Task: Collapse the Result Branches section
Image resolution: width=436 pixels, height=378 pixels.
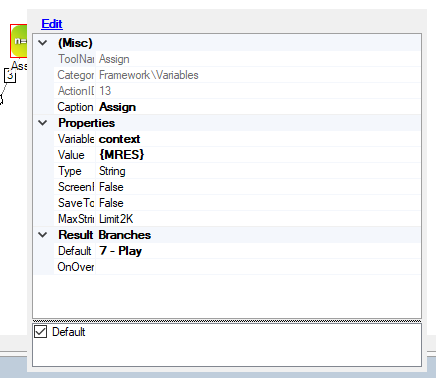Action: pos(43,235)
